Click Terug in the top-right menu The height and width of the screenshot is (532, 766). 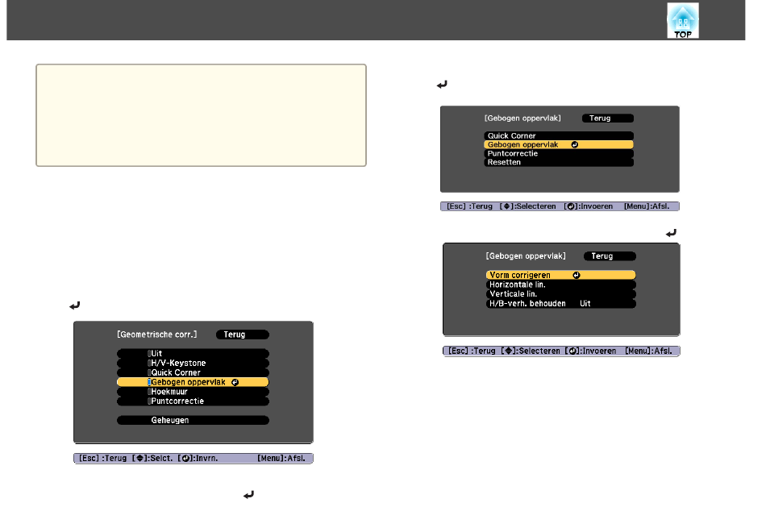pyautogui.click(x=608, y=118)
